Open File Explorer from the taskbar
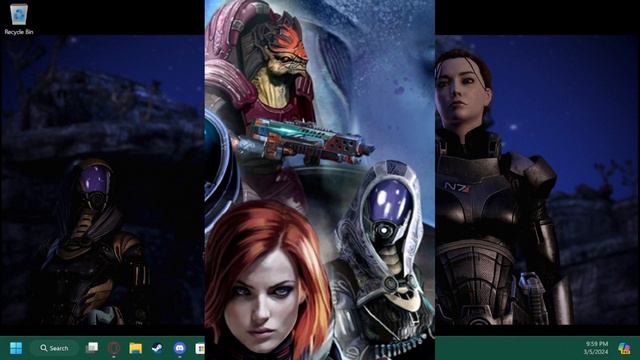 136,348
